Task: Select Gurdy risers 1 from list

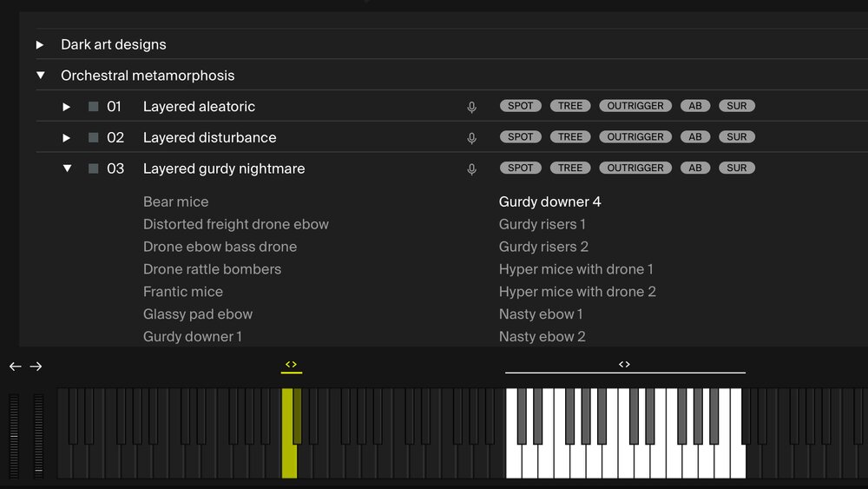Action: [542, 224]
